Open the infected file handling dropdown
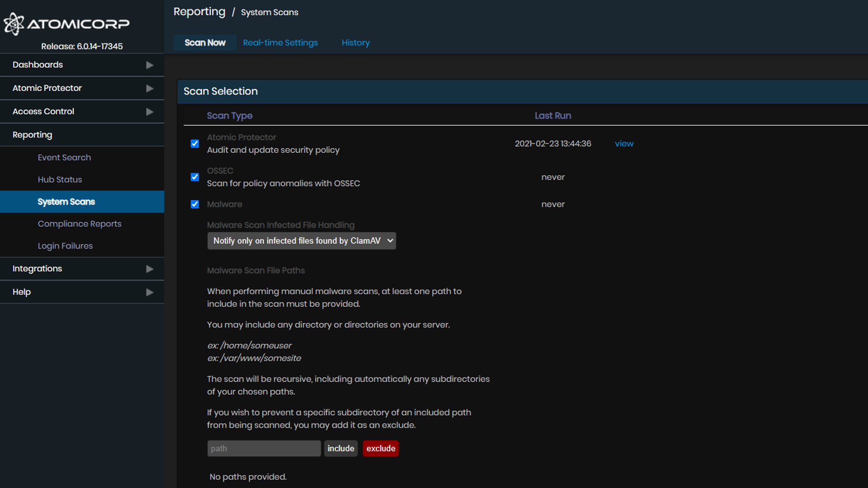868x488 pixels. point(302,241)
